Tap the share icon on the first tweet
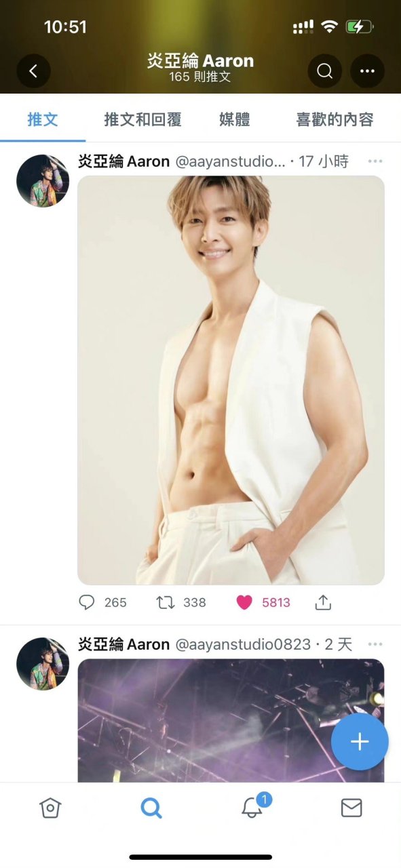The width and height of the screenshot is (401, 868). click(323, 602)
